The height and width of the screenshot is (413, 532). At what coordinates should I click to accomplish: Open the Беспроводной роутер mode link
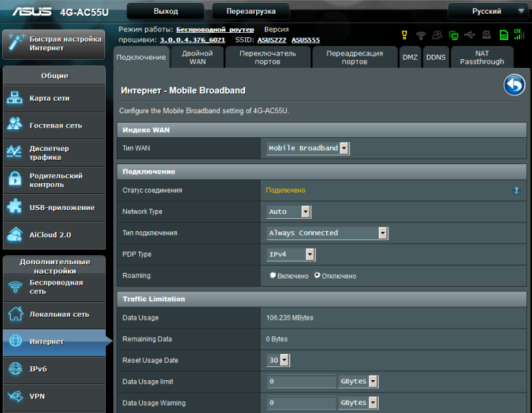(x=215, y=29)
